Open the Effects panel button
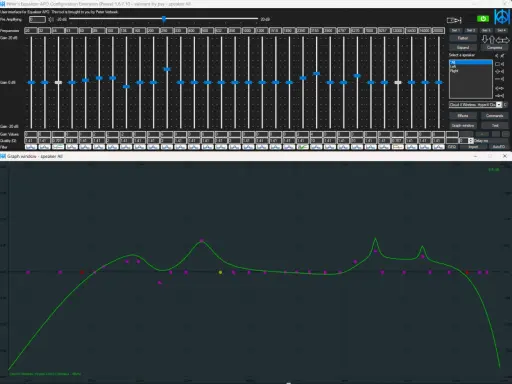Screen dimensions: 512x384 pos(463,116)
